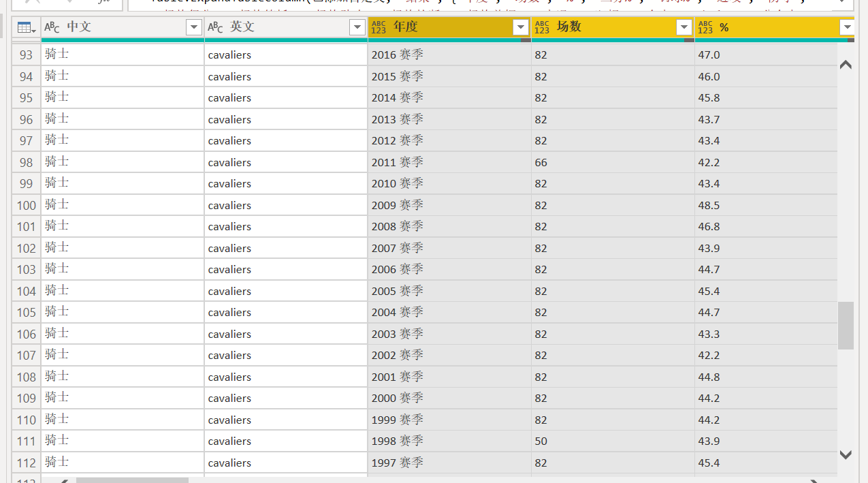The width and height of the screenshot is (868, 483).
Task: Click the 46.8 percentage cell
Action: tap(766, 227)
